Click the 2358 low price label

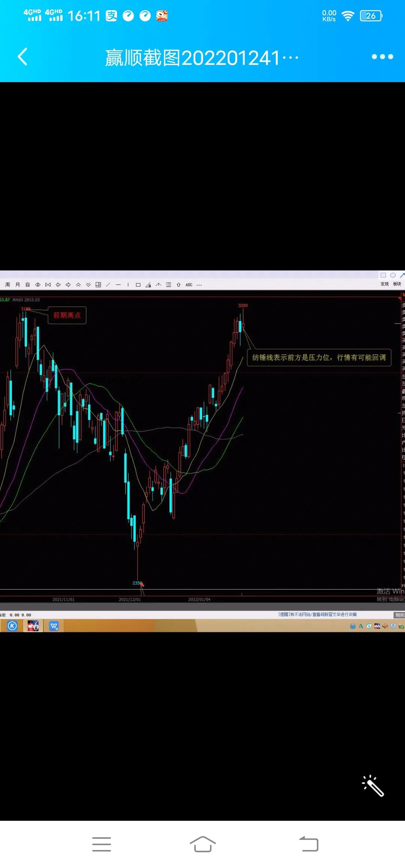[137, 583]
